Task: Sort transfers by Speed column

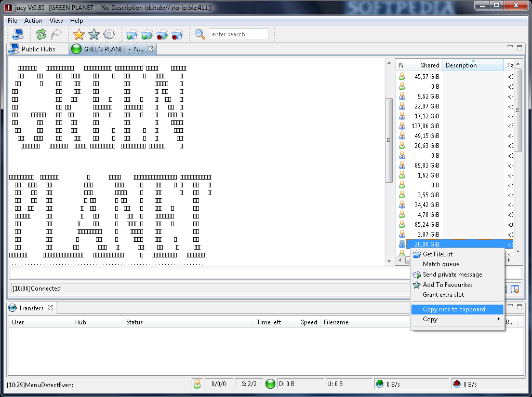Action: pyautogui.click(x=302, y=322)
